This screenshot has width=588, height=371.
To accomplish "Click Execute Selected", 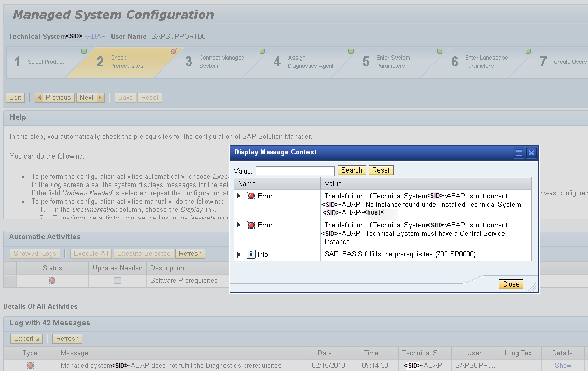I will point(144,254).
